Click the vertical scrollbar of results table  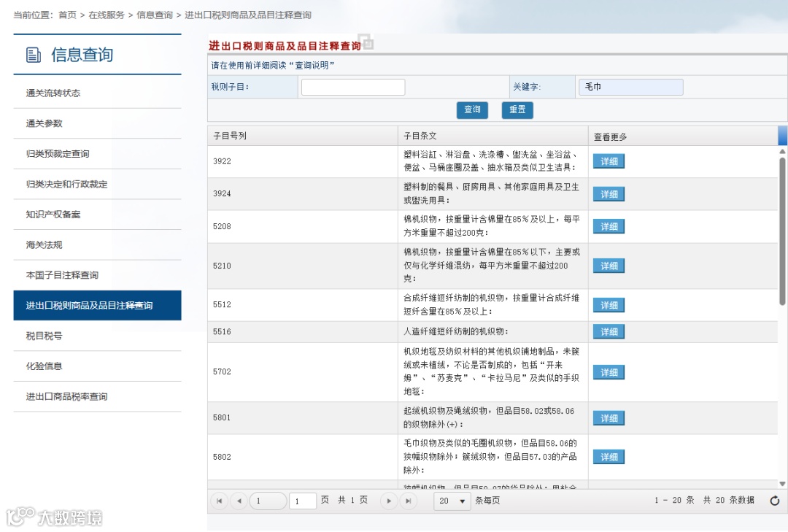tap(782, 231)
